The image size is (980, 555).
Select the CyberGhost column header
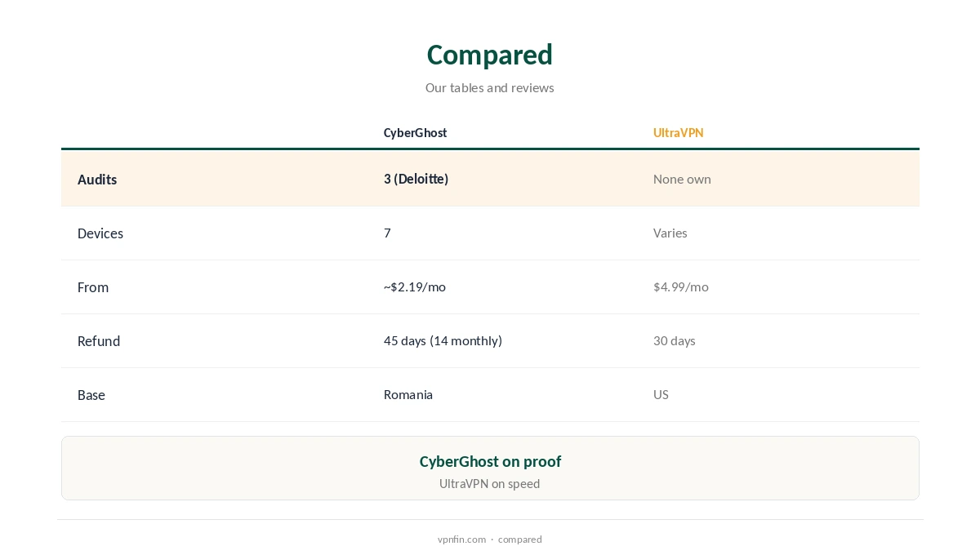click(416, 132)
